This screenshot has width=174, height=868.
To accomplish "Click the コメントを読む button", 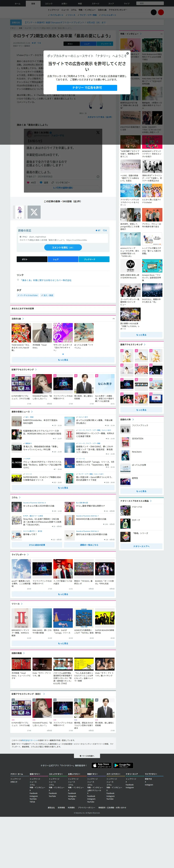I will click(x=63, y=247).
